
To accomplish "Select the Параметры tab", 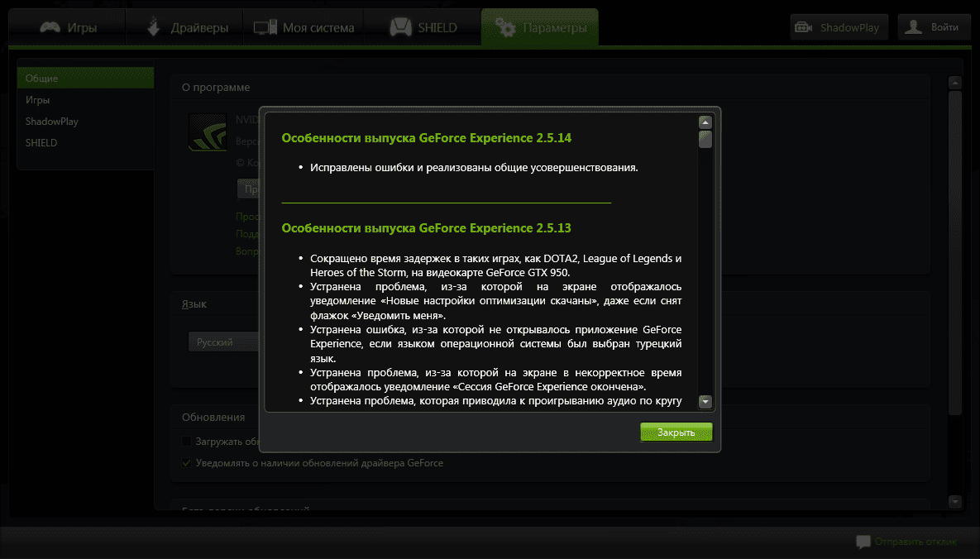I will pos(540,27).
